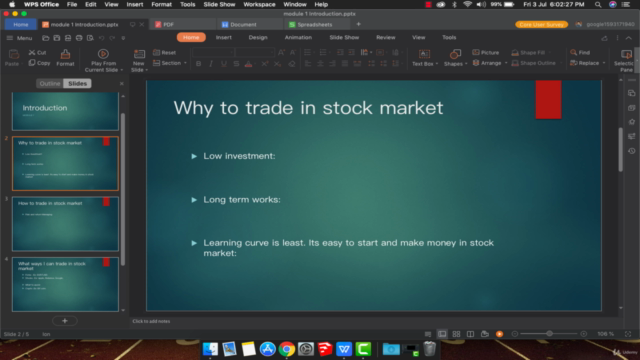Screen dimensions: 640x360
Task: Click the Decrease Font Size icon
Action: pyautogui.click(x=293, y=52)
